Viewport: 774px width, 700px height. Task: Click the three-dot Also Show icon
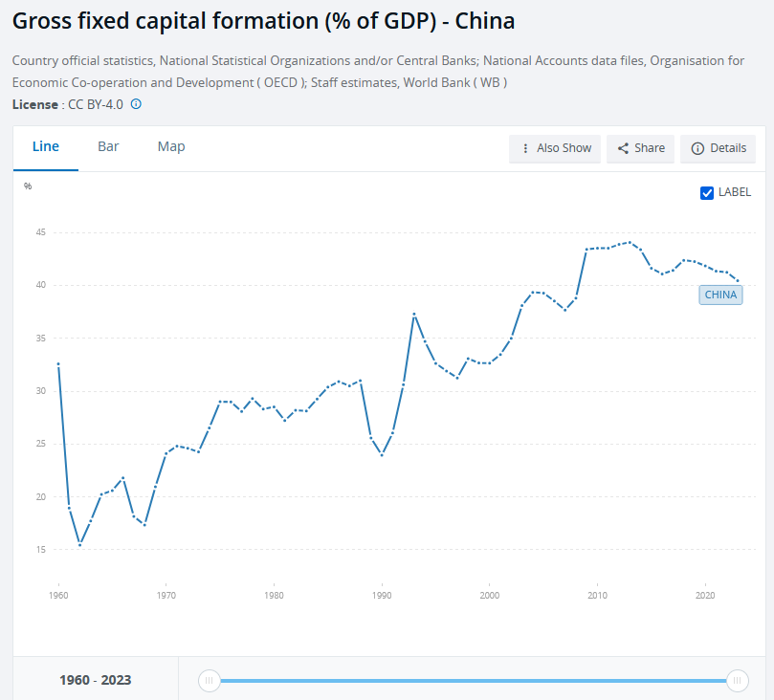(525, 148)
